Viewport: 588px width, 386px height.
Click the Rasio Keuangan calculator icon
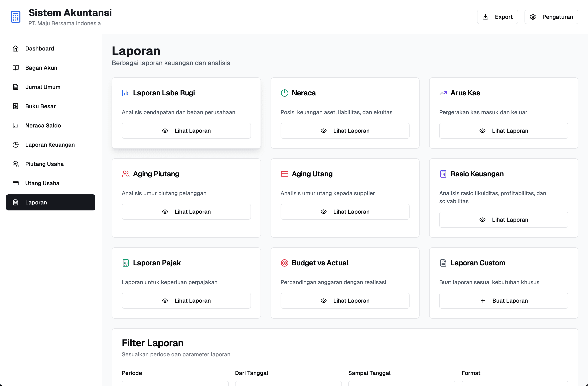coord(443,174)
